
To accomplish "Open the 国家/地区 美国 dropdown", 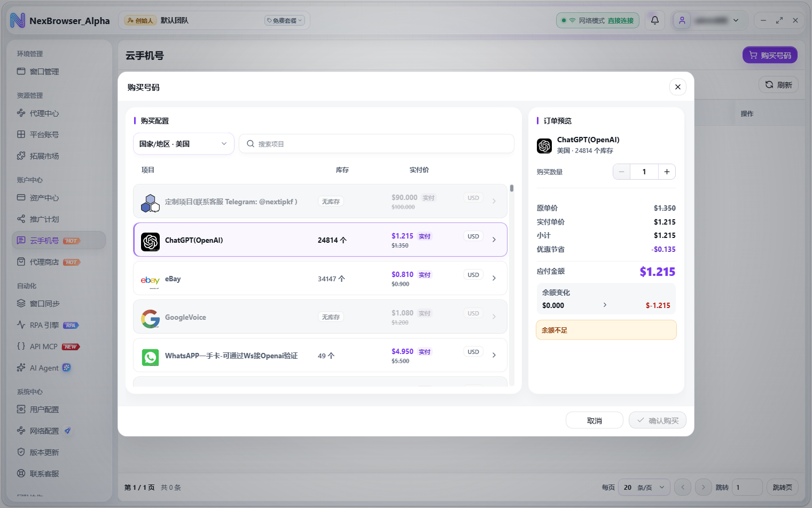I will click(x=183, y=144).
